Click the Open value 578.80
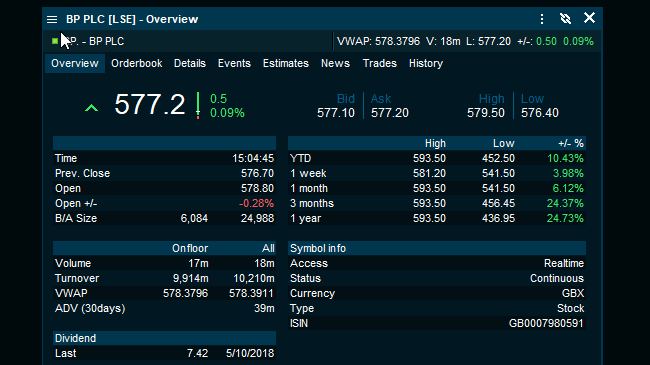 (257, 188)
